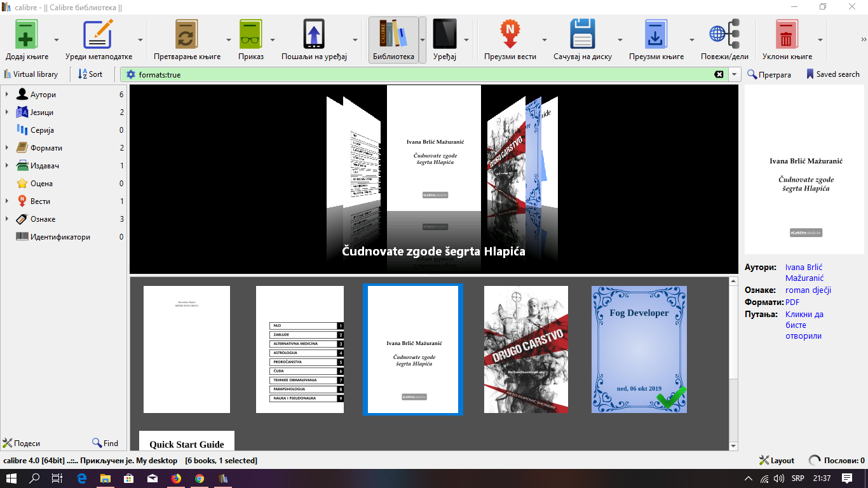The height and width of the screenshot is (488, 868).
Task: Click Сачувај на диску floppy icon
Action: tap(582, 34)
